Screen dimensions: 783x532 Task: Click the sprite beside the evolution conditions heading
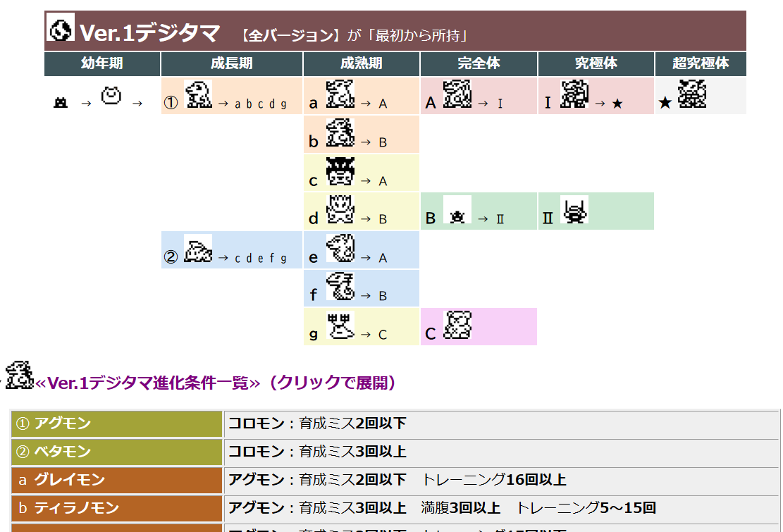[x=20, y=375]
